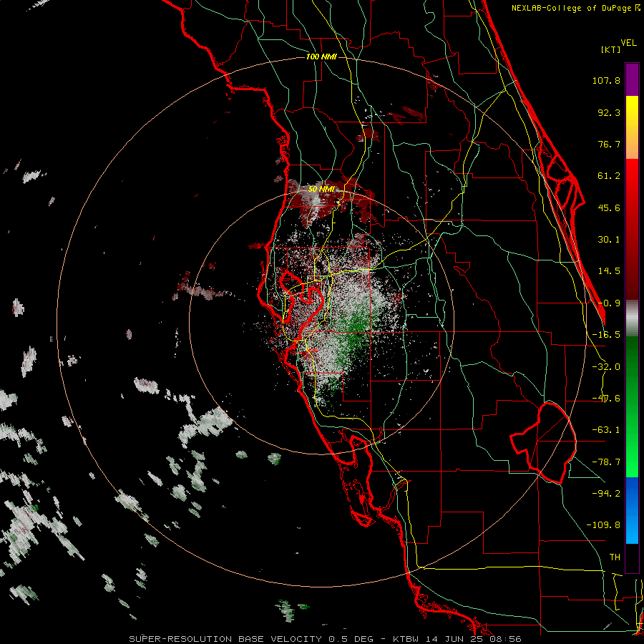Click the -94.2 legend value
The width and height of the screenshot is (644, 644).
(x=606, y=493)
